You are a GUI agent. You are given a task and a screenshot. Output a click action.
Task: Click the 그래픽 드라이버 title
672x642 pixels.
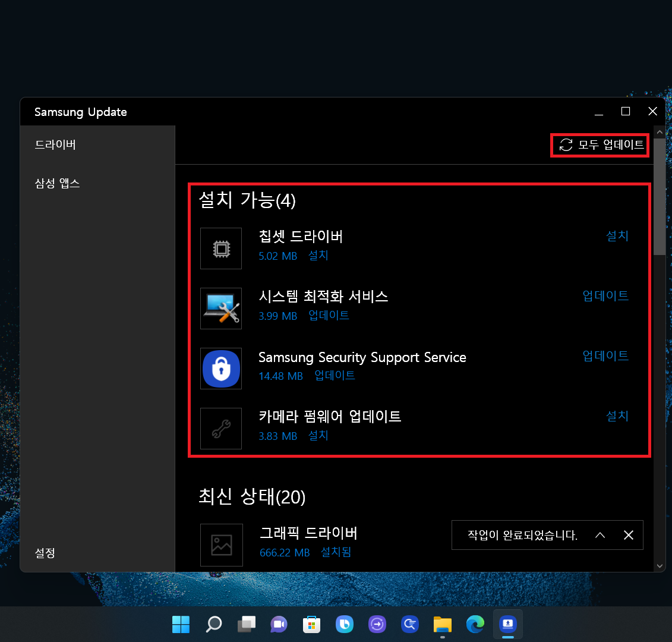(x=308, y=533)
